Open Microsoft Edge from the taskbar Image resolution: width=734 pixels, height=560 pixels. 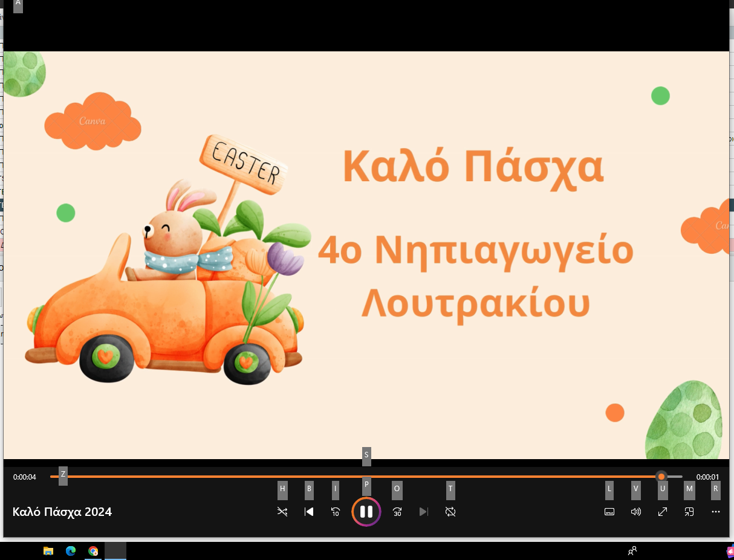(71, 551)
